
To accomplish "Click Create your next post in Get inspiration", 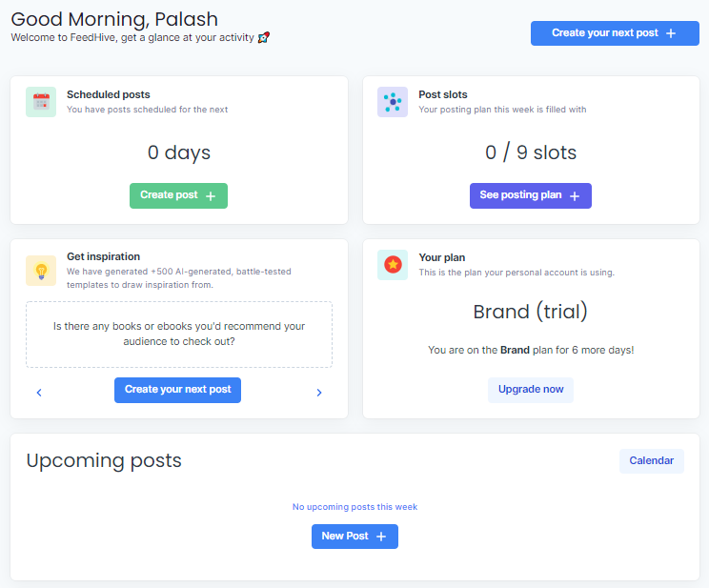I will pyautogui.click(x=177, y=390).
